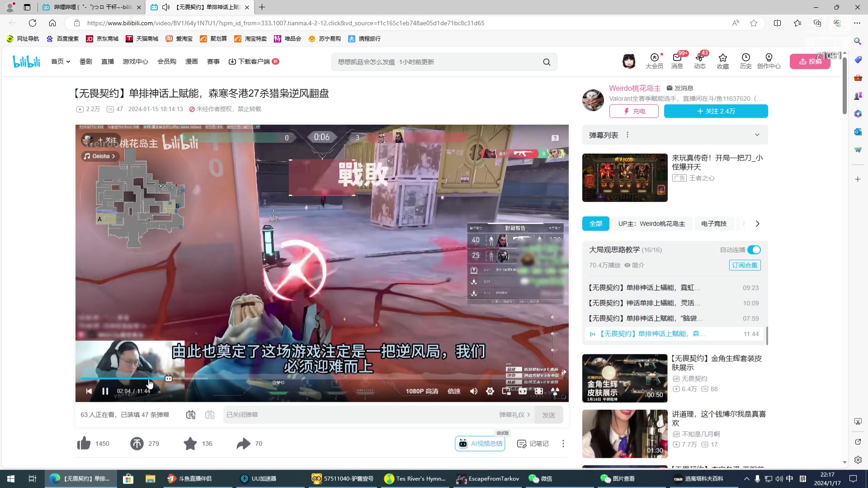Open 历史 watch history icon
Image resolution: width=868 pixels, height=488 pixels.
pos(745,61)
